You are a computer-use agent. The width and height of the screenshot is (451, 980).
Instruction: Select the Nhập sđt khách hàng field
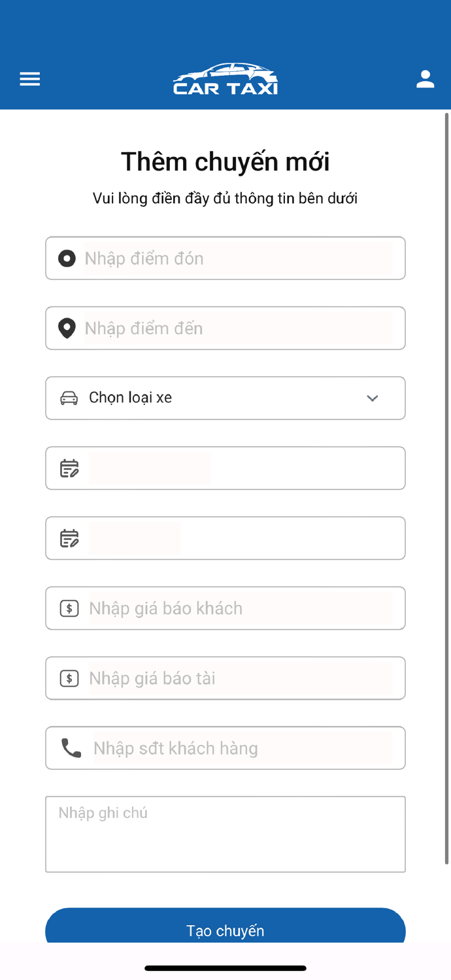point(242,748)
